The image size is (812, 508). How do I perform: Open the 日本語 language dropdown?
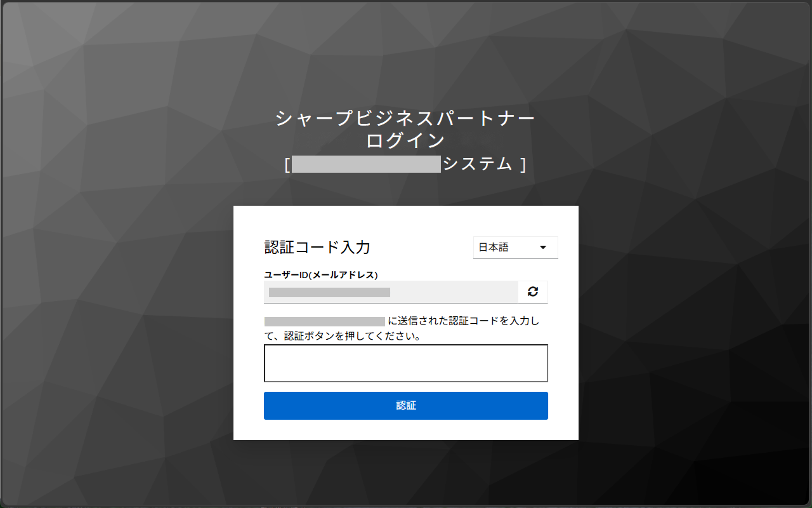click(x=515, y=248)
